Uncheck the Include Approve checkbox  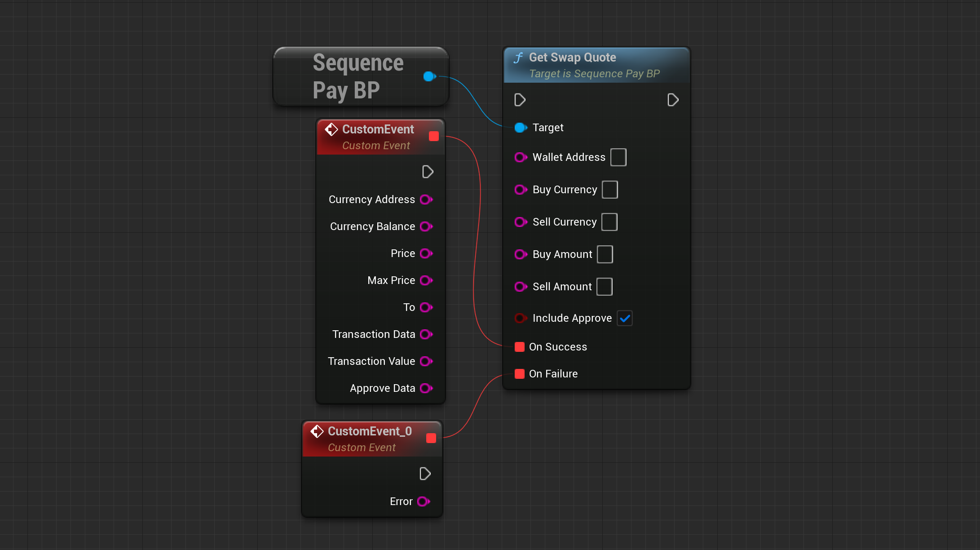pos(625,318)
